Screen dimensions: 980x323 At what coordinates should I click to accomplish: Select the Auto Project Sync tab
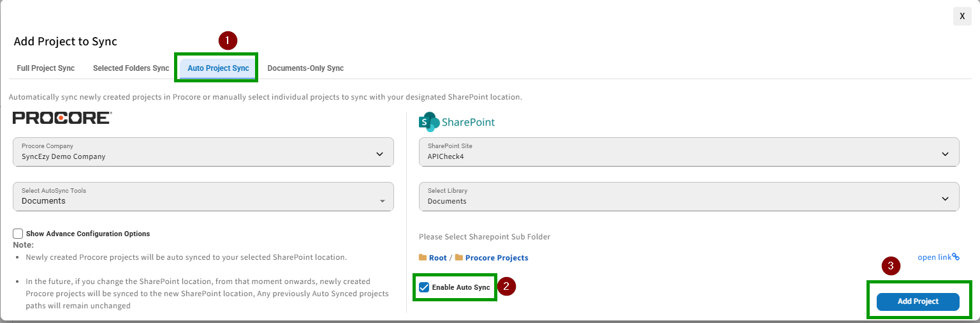pyautogui.click(x=218, y=68)
